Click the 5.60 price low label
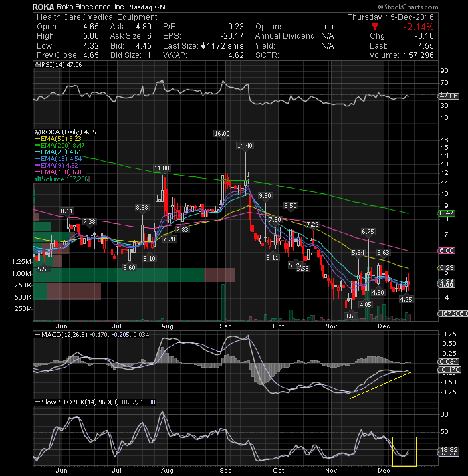The width and height of the screenshot is (468, 476). tap(129, 267)
